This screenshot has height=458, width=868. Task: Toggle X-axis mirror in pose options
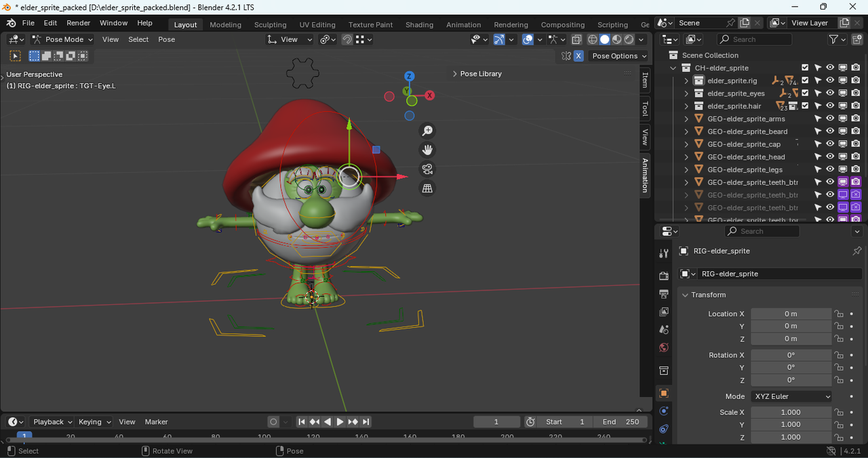578,56
